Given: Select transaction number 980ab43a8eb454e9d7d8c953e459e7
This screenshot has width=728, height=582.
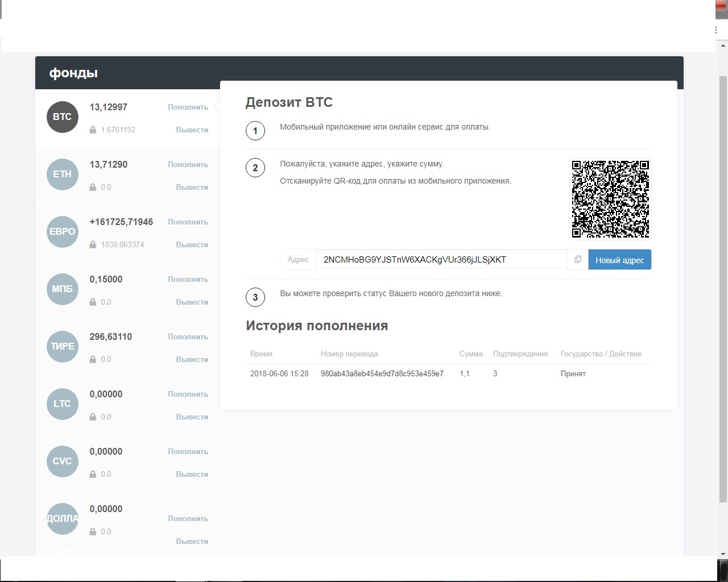Looking at the screenshot, I should (382, 373).
